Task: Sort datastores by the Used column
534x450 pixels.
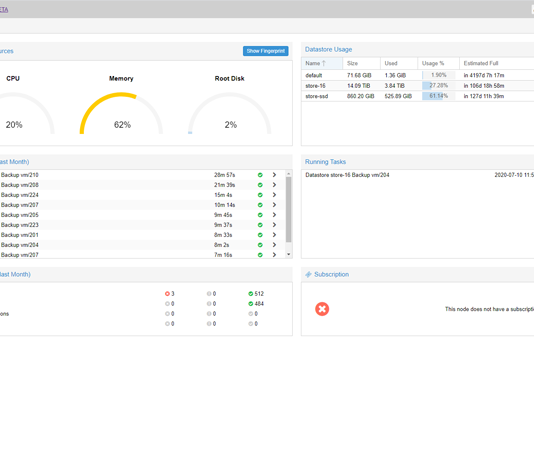Action: coord(399,63)
